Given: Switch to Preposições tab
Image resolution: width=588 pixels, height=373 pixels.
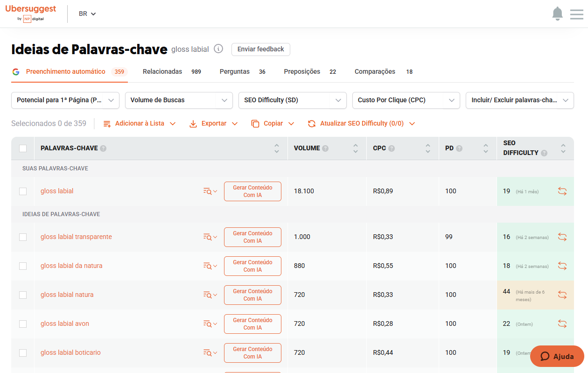Looking at the screenshot, I should coord(310,72).
